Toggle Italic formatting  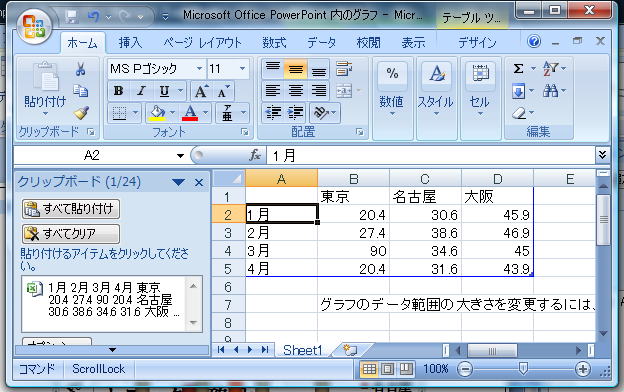click(x=141, y=91)
